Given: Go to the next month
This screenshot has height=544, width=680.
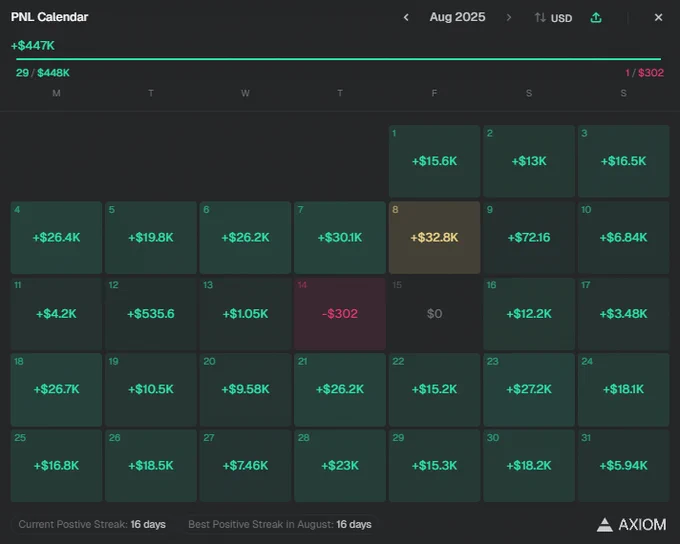Looking at the screenshot, I should click(509, 17).
